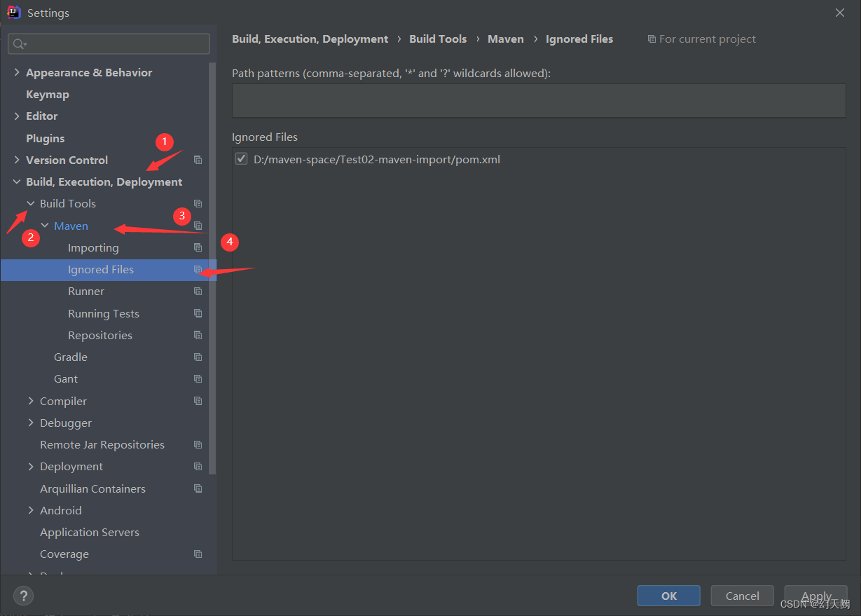861x616 pixels.
Task: Select Running Tests under Maven
Action: click(x=104, y=313)
